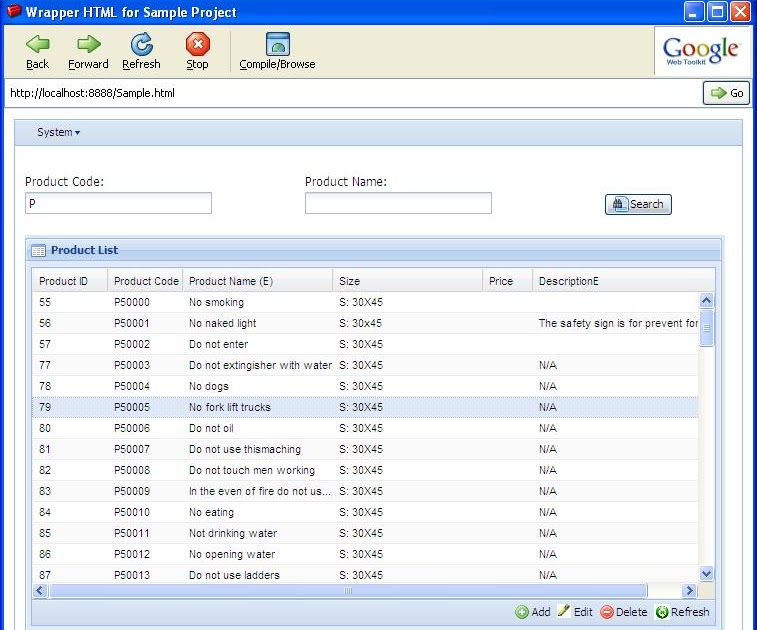Click the horizontal scrollbar right arrow
This screenshot has width=757, height=630.
(689, 590)
